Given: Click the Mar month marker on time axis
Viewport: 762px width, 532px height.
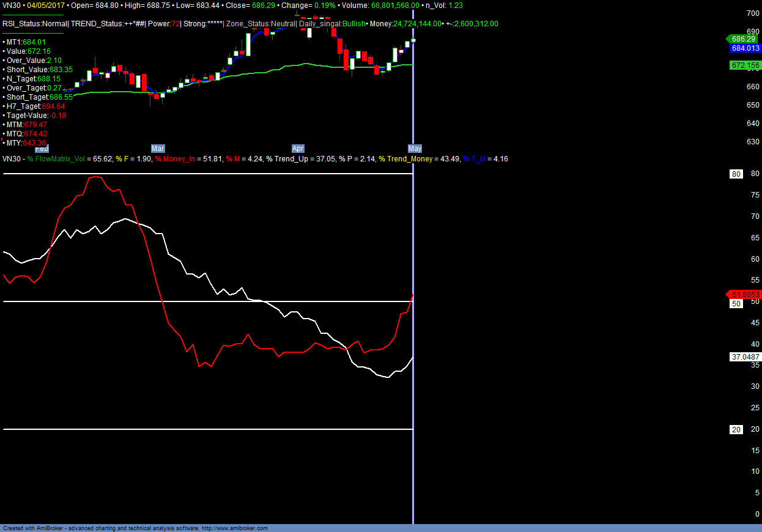Looking at the screenshot, I should pos(158,149).
